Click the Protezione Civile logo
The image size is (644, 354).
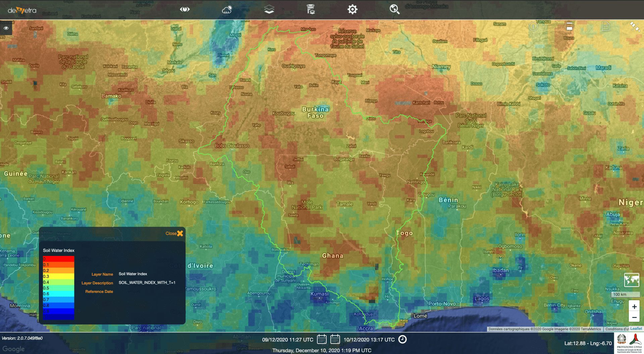tap(629, 343)
